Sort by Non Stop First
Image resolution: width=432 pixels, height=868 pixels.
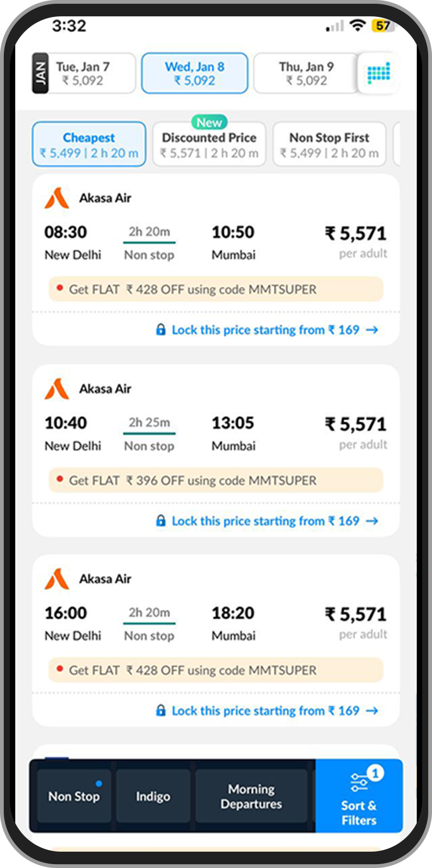[x=329, y=144]
